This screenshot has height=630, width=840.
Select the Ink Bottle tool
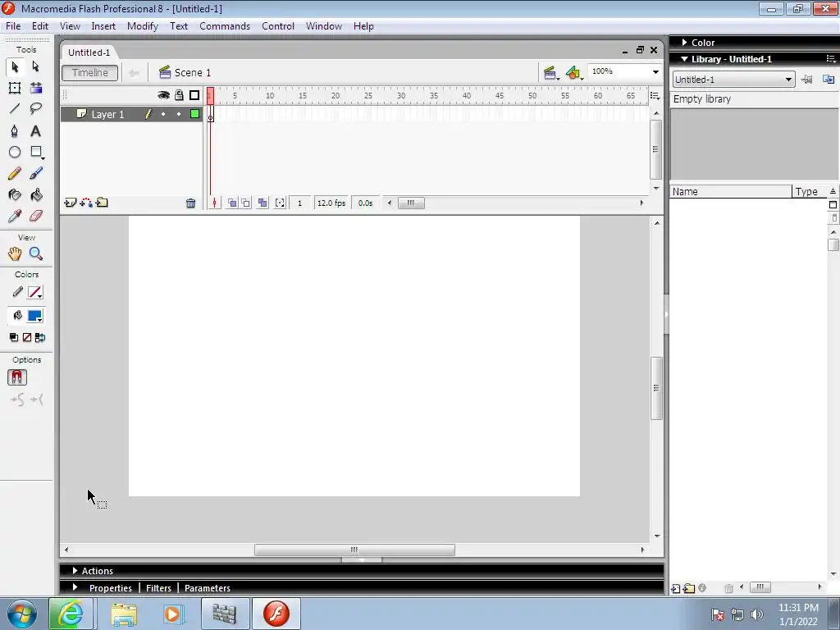tap(15, 194)
